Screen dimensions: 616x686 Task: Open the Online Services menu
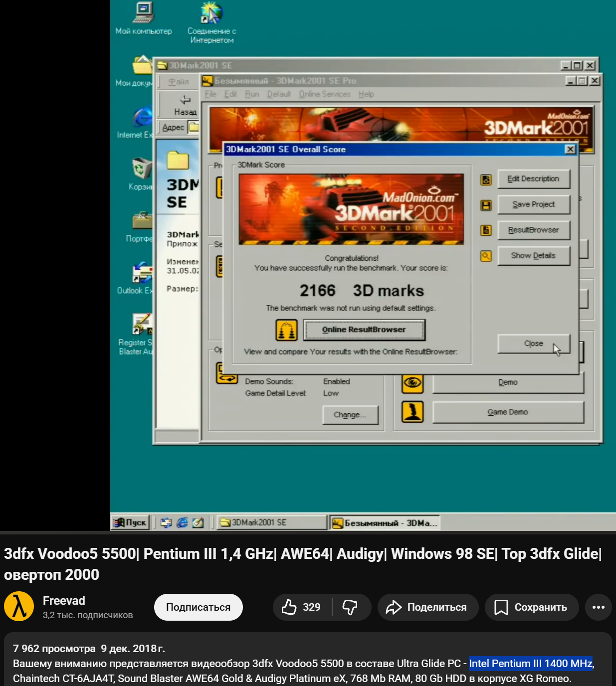click(325, 94)
